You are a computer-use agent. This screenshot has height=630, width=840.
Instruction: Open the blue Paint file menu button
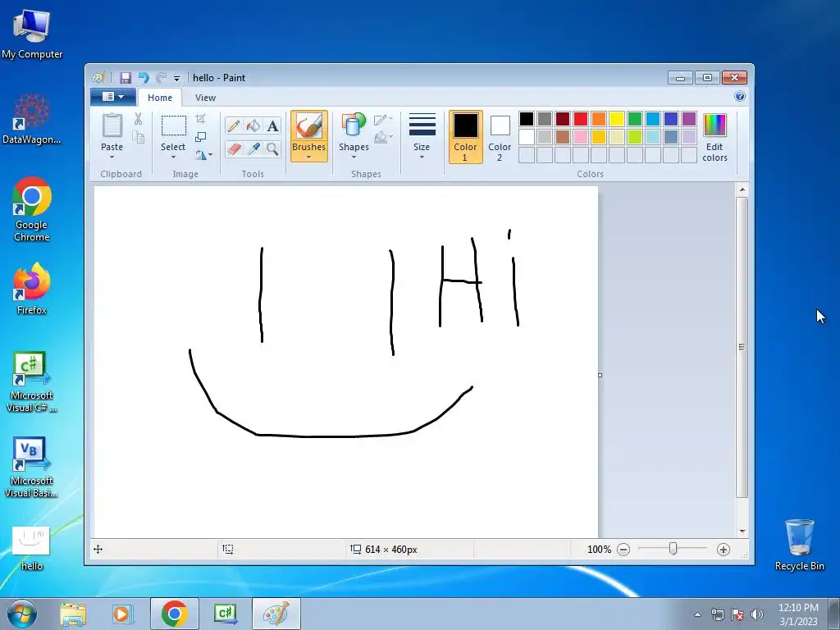(x=112, y=97)
